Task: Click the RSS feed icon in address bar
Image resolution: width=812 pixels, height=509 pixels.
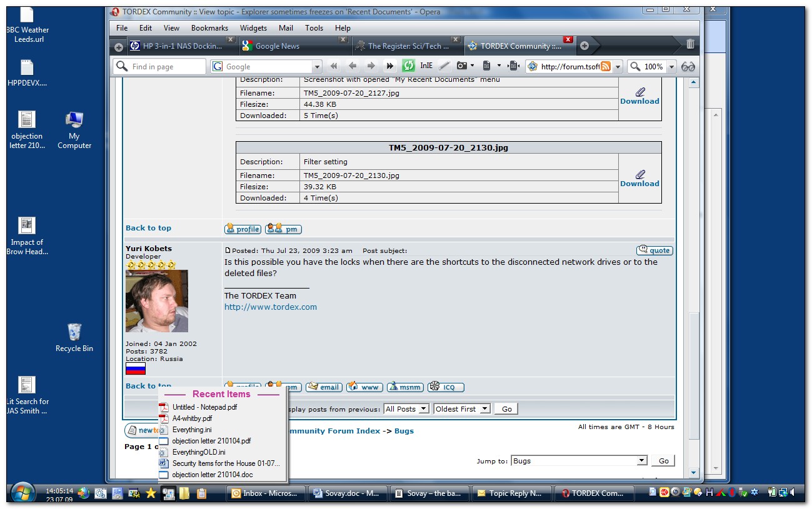Action: pyautogui.click(x=605, y=66)
